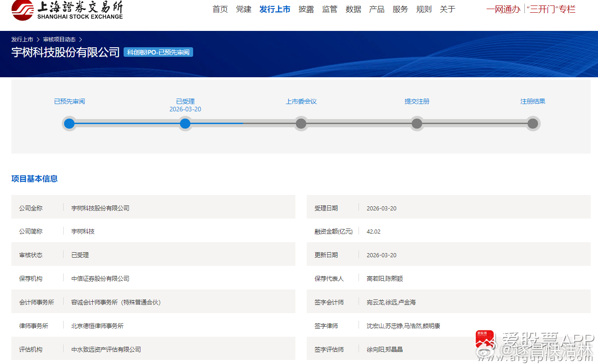The width and height of the screenshot is (598, 364).
Task: Click the 宇树科技股份有限公司 page title
Action: point(65,52)
